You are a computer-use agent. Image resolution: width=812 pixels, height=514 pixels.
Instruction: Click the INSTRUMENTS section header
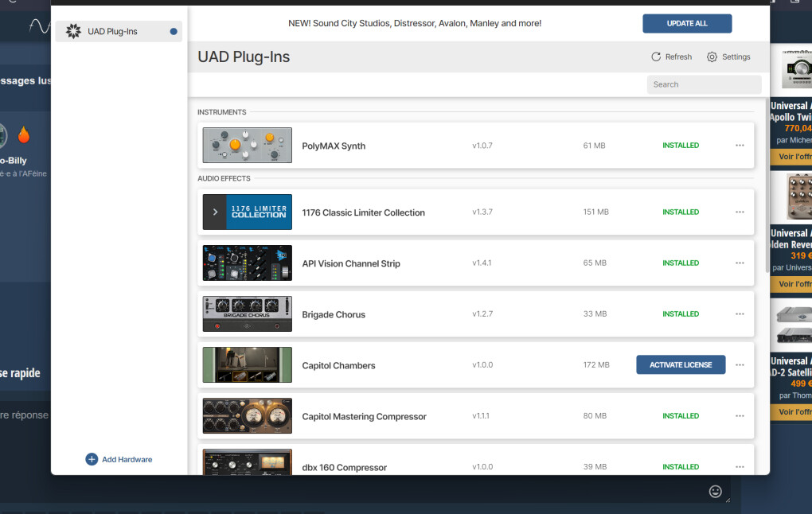click(221, 112)
